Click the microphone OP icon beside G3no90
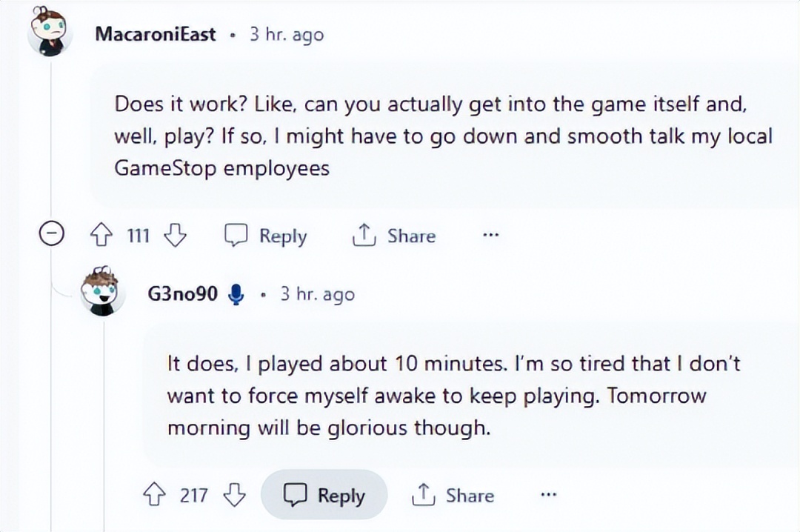 pos(236,295)
